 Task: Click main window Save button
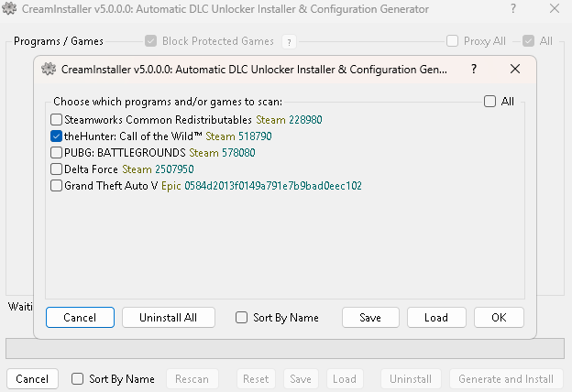301,379
